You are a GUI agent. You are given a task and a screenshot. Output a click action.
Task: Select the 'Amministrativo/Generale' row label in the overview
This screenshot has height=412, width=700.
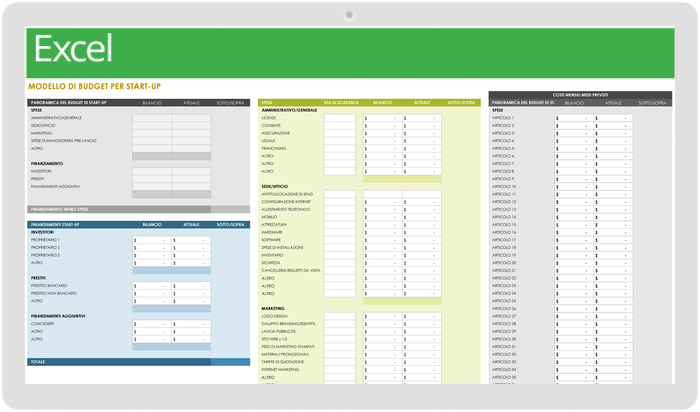[x=56, y=118]
